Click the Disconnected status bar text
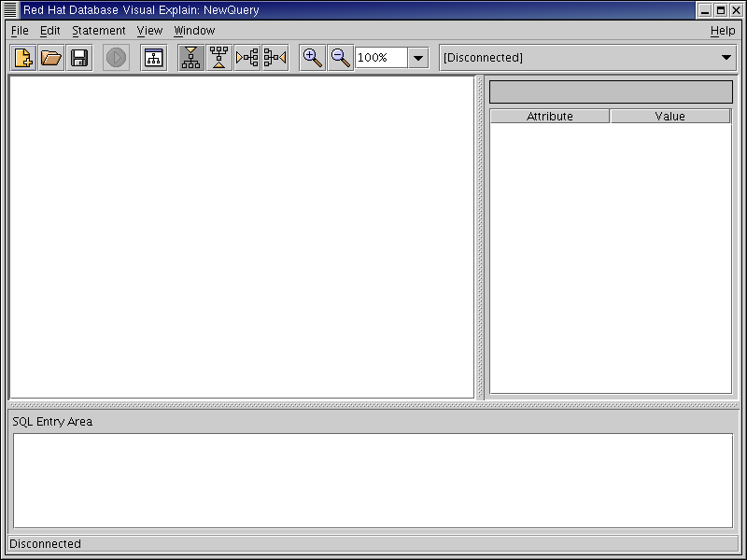 pyautogui.click(x=45, y=544)
